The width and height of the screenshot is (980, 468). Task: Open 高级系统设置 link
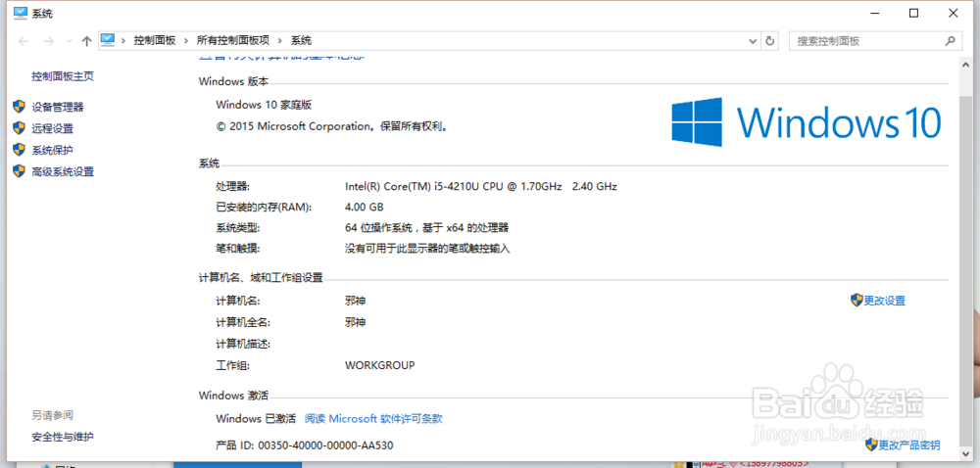[63, 172]
